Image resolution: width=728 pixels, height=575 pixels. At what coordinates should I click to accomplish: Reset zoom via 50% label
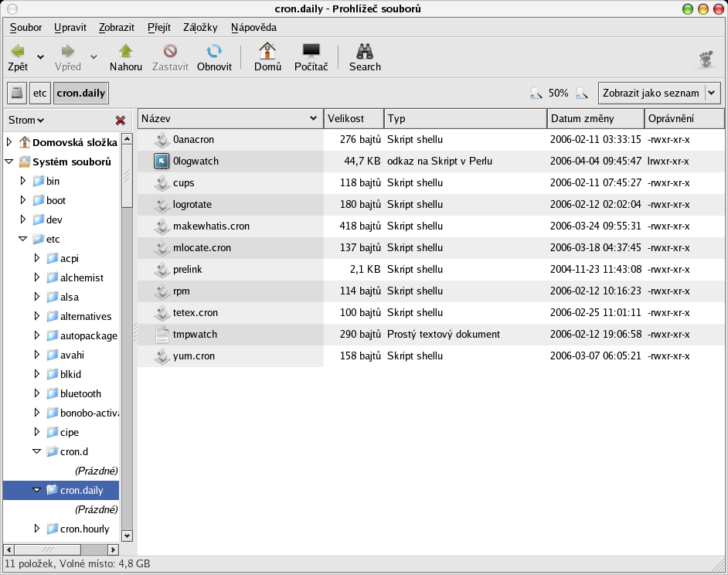[x=558, y=93]
